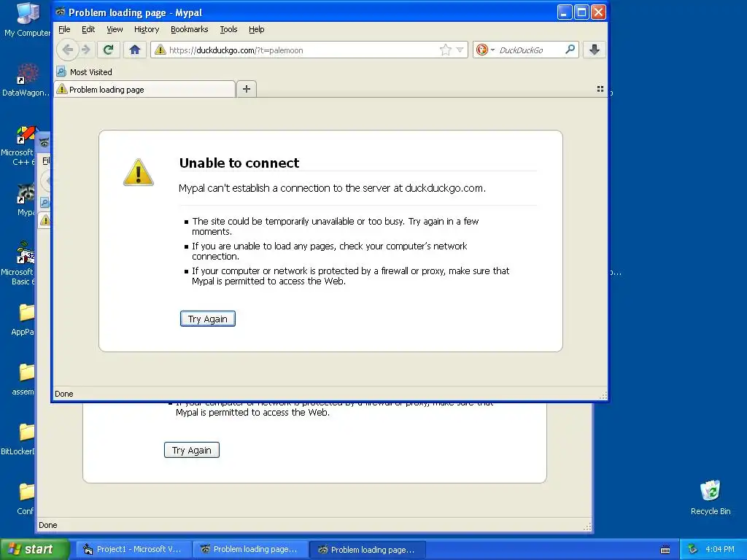747x560 pixels.
Task: Open the History menu
Action: pyautogui.click(x=146, y=29)
